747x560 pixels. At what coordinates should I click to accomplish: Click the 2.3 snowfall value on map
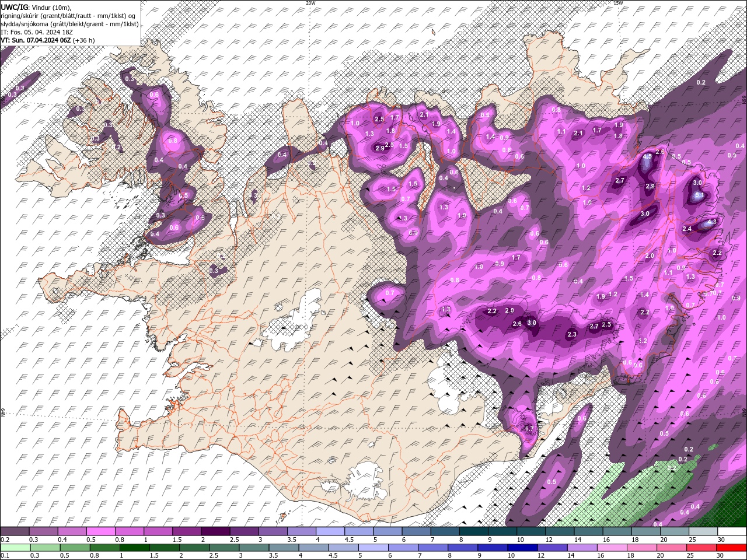(x=572, y=334)
